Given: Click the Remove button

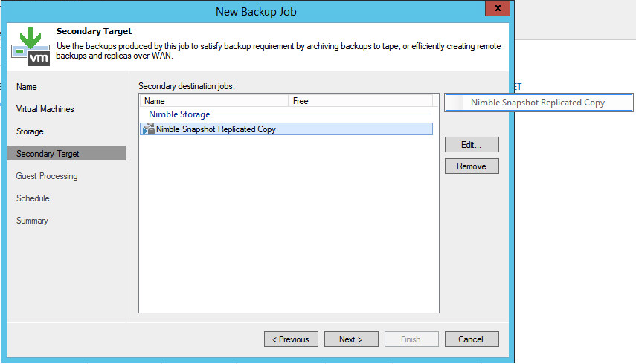Looking at the screenshot, I should point(472,166).
